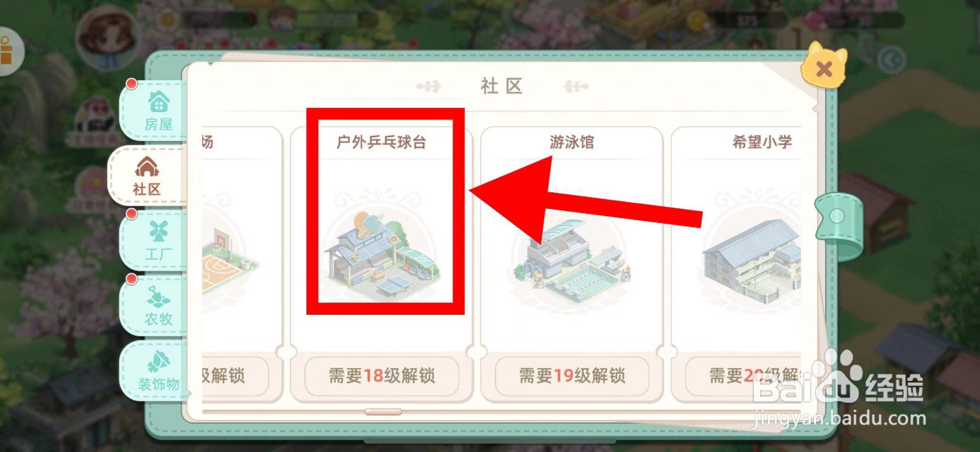Click the 需要20级解锁 button
980x452 pixels.
744,375
